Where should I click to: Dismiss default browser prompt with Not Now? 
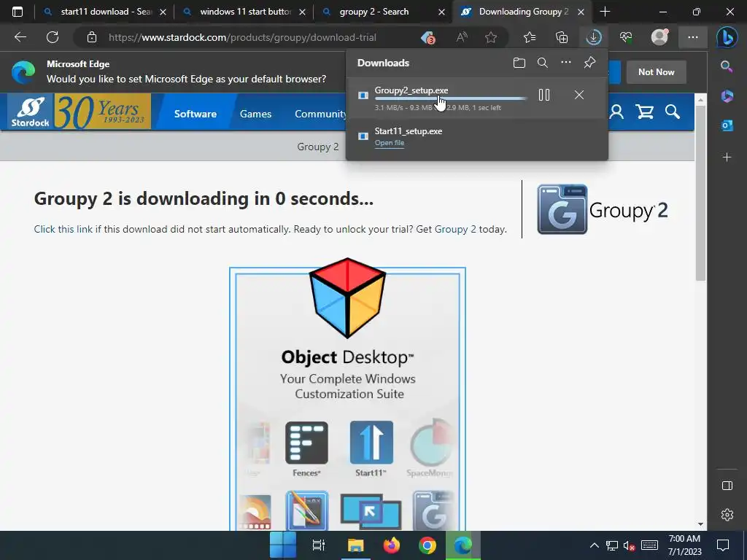[656, 72]
